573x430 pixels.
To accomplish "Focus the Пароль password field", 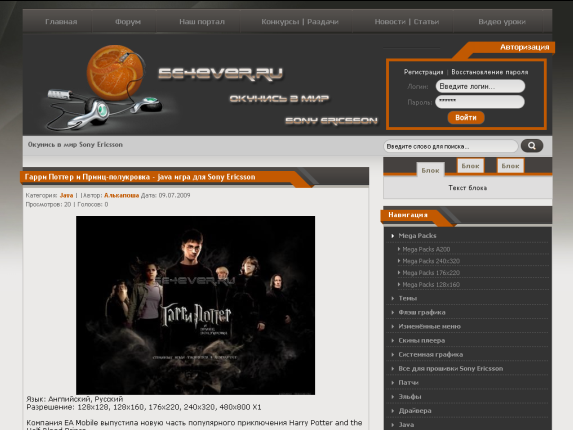I will coord(480,102).
